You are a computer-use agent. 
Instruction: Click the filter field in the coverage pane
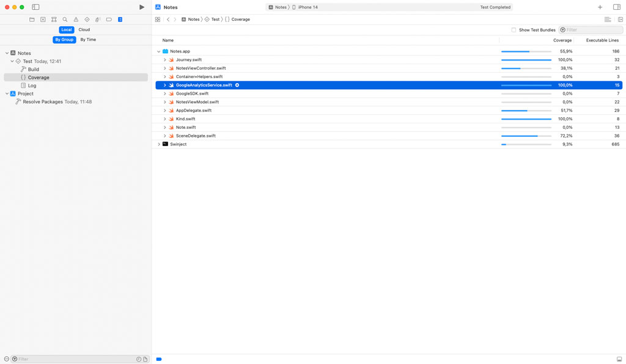pos(590,29)
